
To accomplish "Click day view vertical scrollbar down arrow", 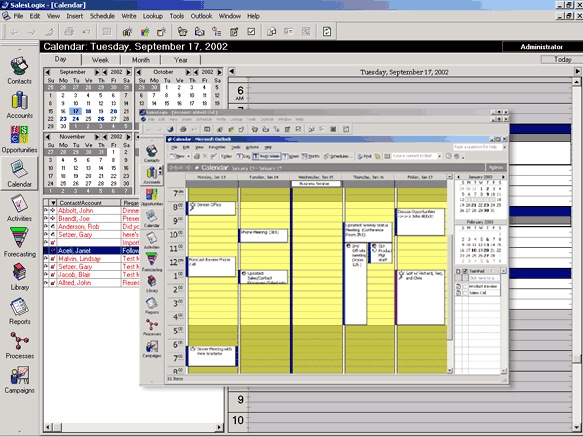I will [x=577, y=427].
